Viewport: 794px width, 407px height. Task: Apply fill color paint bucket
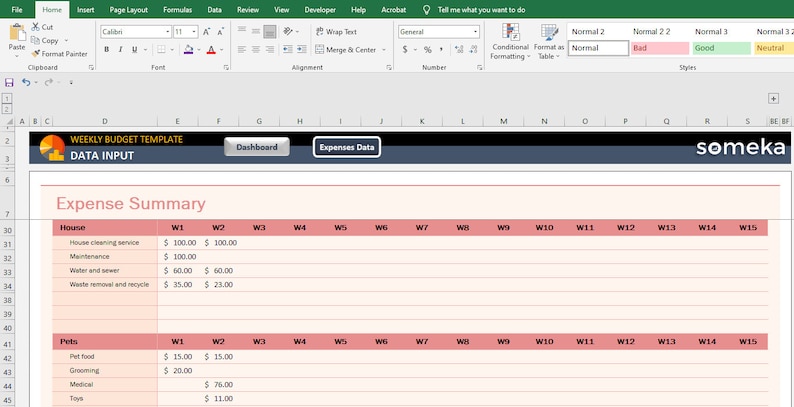188,50
